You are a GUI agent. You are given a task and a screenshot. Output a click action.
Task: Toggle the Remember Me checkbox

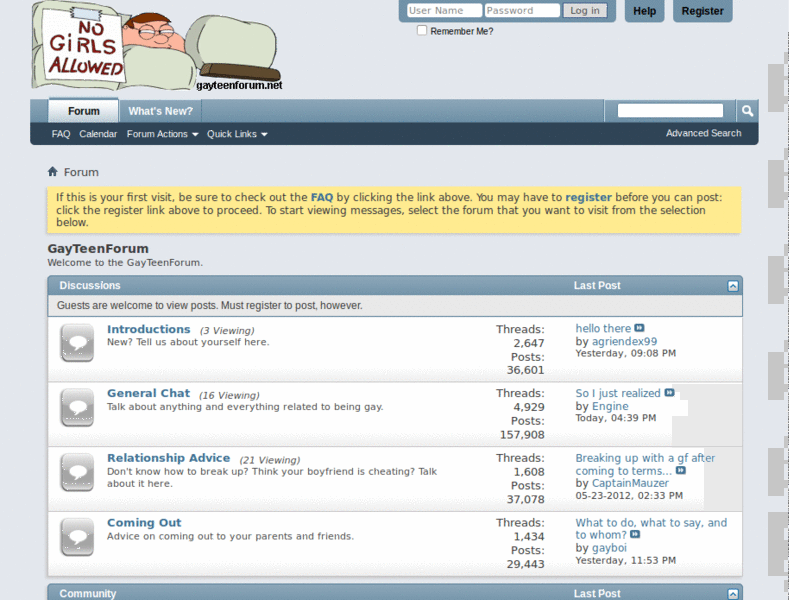[422, 31]
